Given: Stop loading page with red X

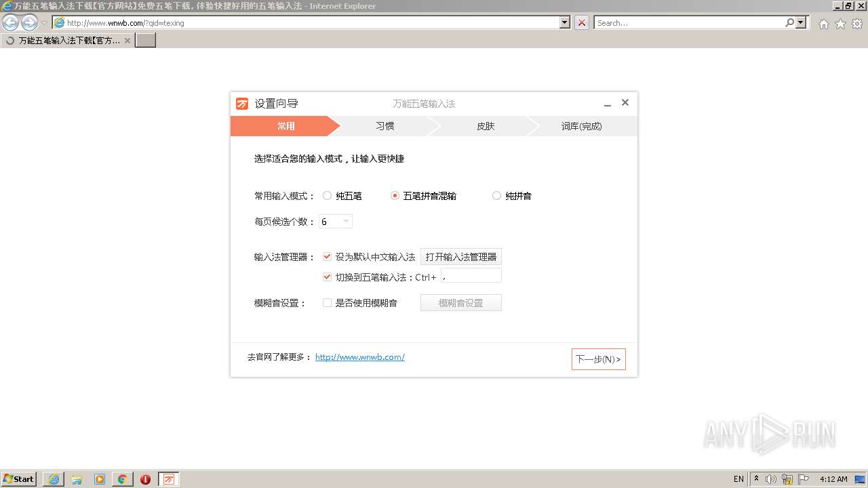Looking at the screenshot, I should point(582,22).
